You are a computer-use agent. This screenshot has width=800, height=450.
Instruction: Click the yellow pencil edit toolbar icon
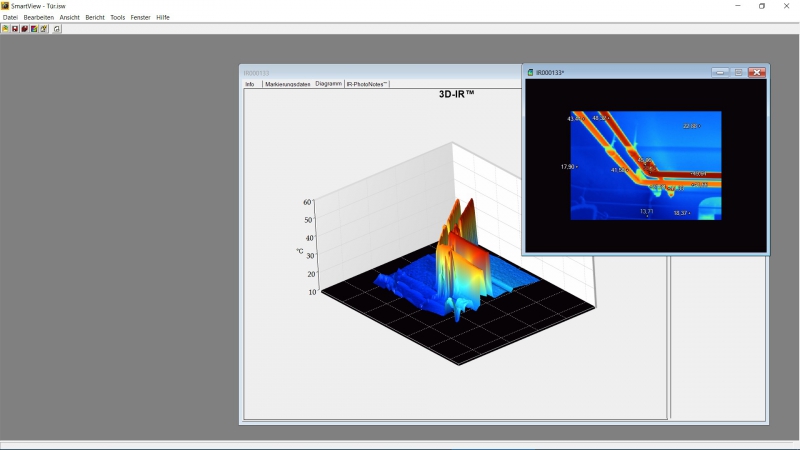(44, 28)
